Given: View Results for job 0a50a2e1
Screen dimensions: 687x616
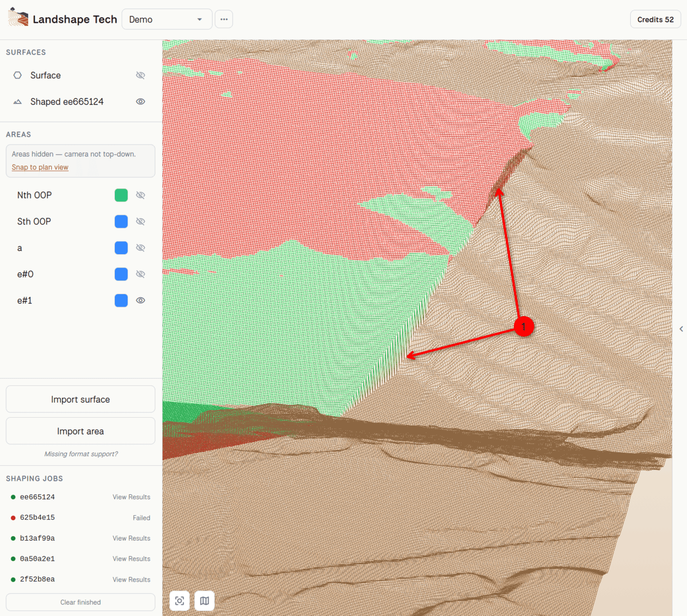Looking at the screenshot, I should coord(131,559).
